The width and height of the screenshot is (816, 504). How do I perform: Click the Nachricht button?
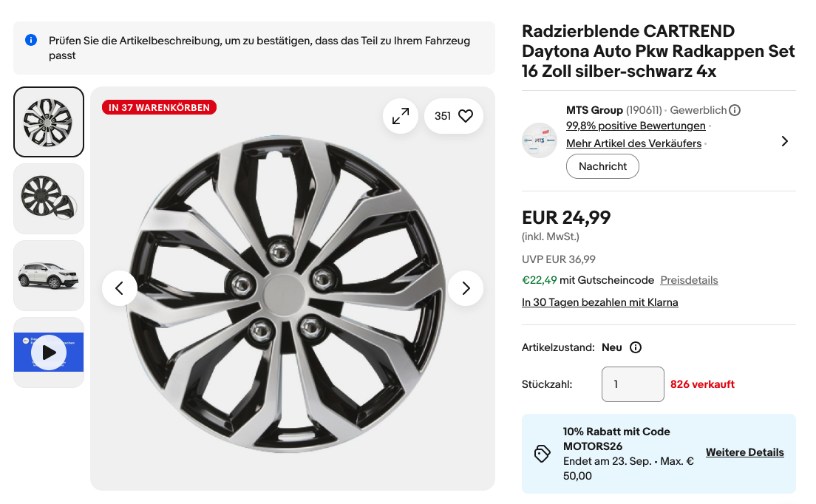[602, 166]
